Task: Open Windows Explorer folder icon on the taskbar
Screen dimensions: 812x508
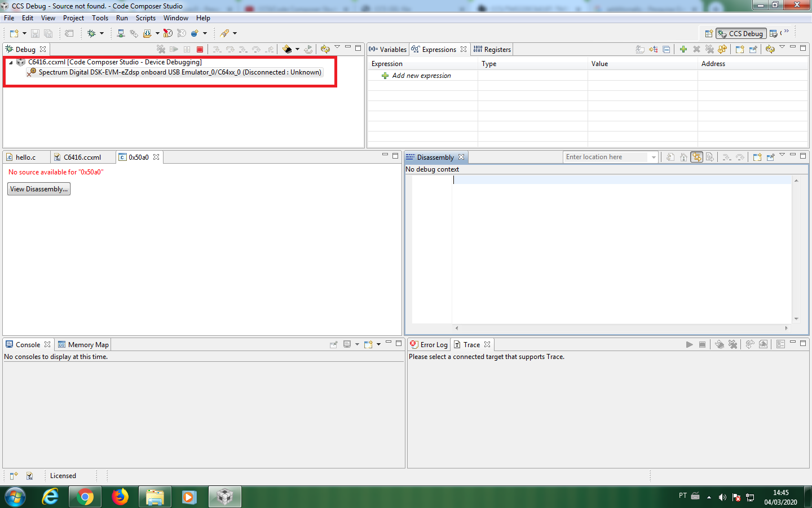Action: [155, 497]
